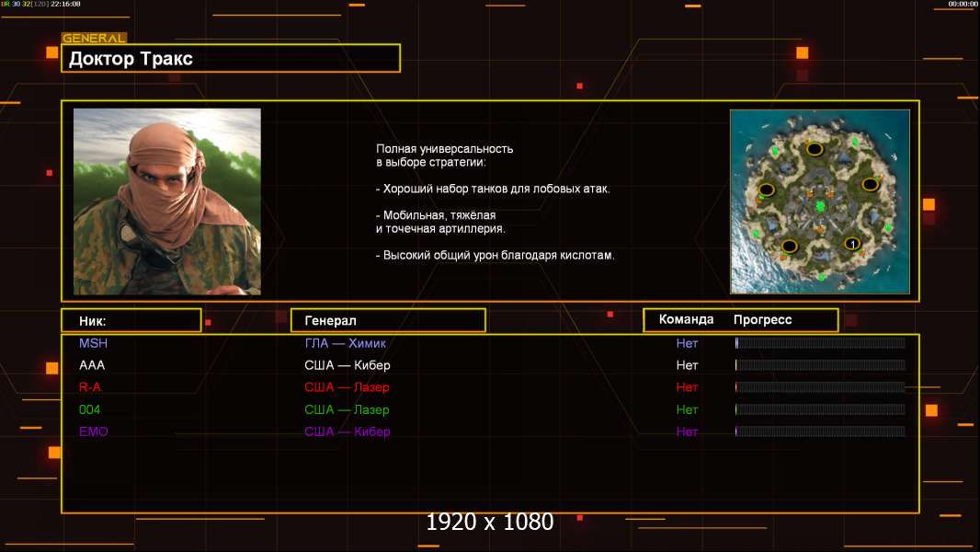Viewport: 980px width, 552px height.
Task: Click the loading progress bar for R-A
Action: 820,387
